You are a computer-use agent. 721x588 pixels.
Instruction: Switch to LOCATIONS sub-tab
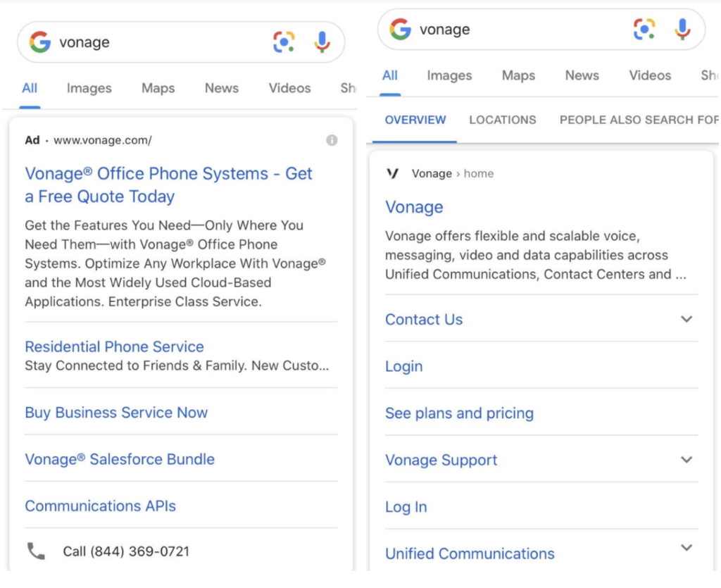pyautogui.click(x=503, y=120)
